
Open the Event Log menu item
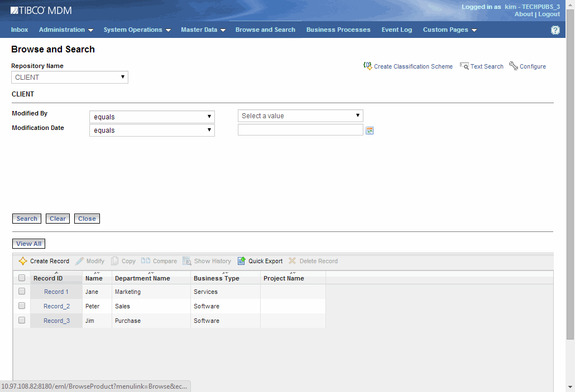click(x=396, y=30)
